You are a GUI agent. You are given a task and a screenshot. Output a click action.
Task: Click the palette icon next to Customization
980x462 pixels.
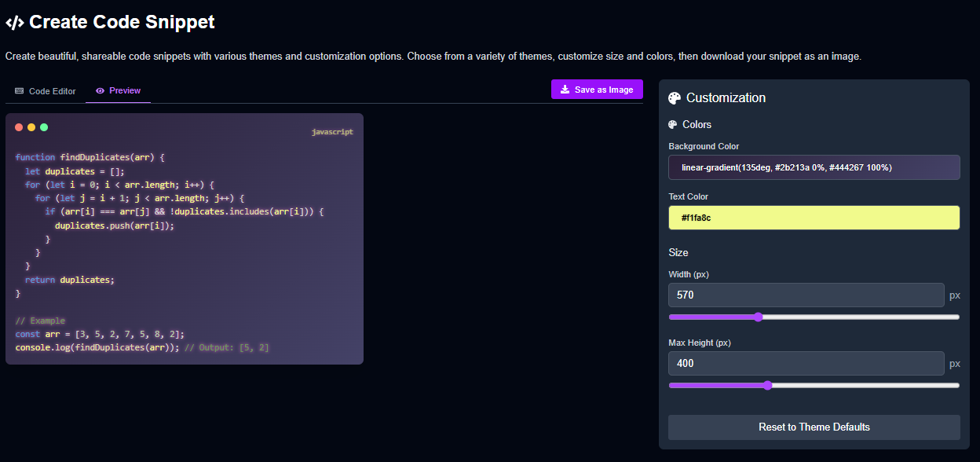[x=675, y=97]
